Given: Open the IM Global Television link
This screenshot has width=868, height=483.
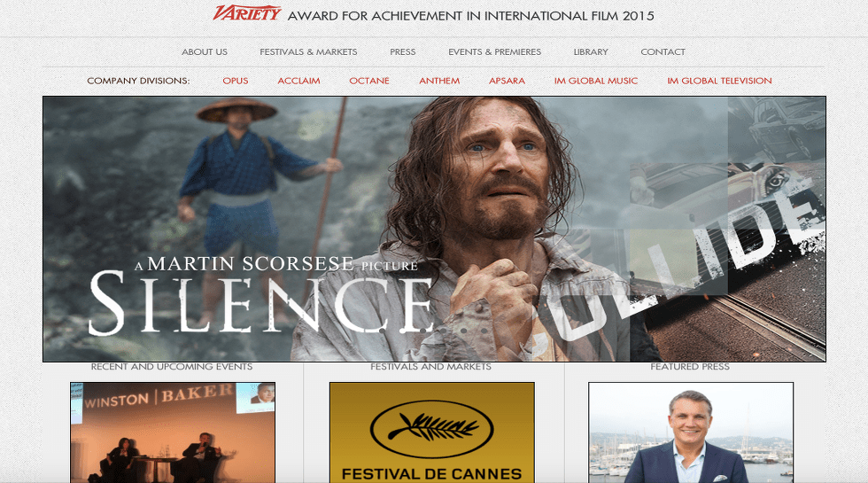Looking at the screenshot, I should tap(719, 81).
